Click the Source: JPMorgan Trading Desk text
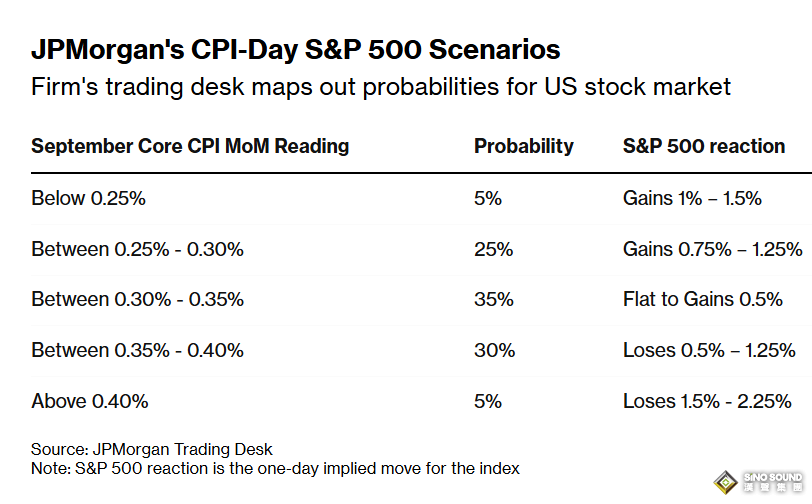The height and width of the screenshot is (504, 812). coord(151,449)
